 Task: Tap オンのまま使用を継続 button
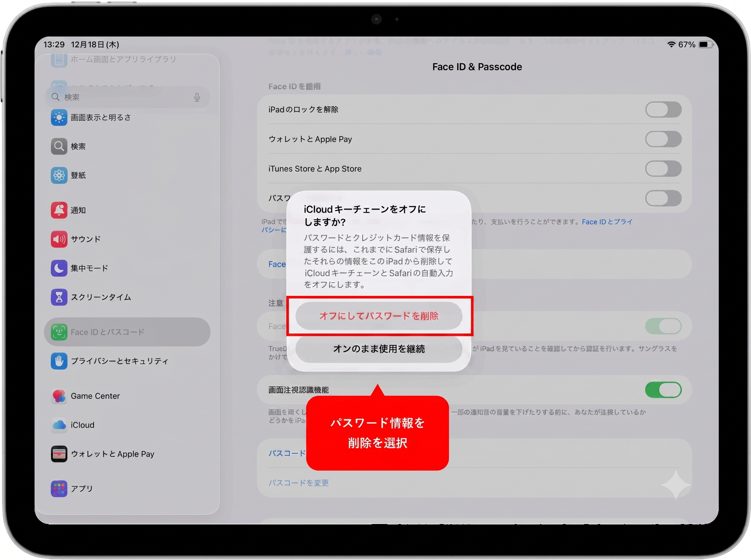click(x=379, y=349)
